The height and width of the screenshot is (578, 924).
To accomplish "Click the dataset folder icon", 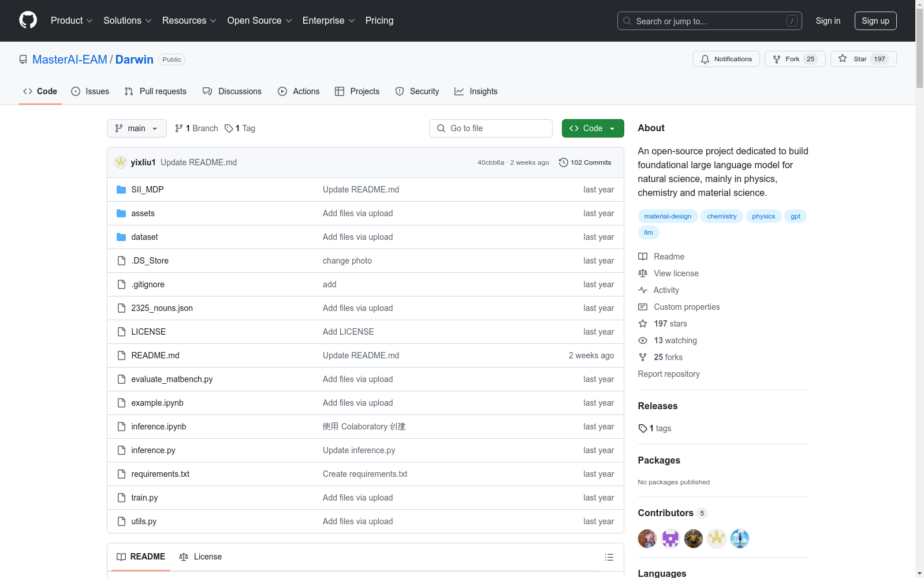I will click(121, 237).
